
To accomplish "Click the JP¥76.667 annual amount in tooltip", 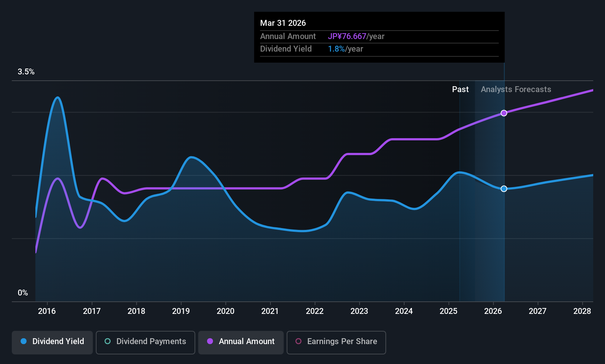I will tap(347, 36).
